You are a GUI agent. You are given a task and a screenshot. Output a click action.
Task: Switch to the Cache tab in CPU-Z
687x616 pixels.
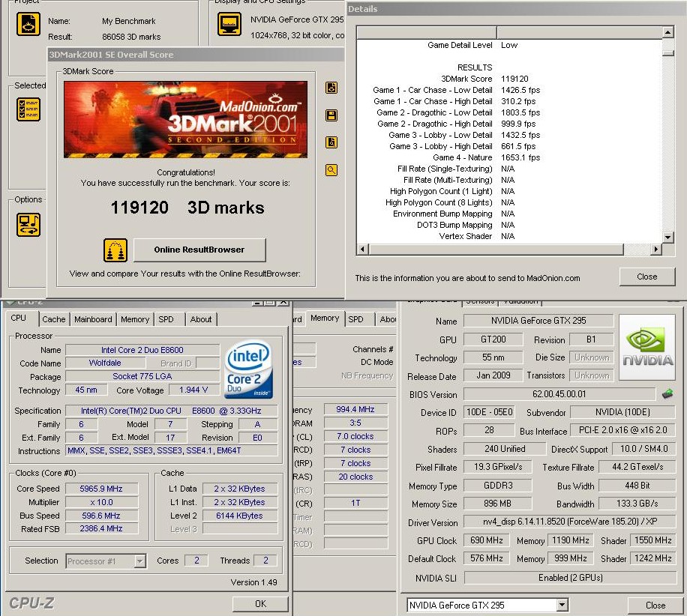point(53,319)
